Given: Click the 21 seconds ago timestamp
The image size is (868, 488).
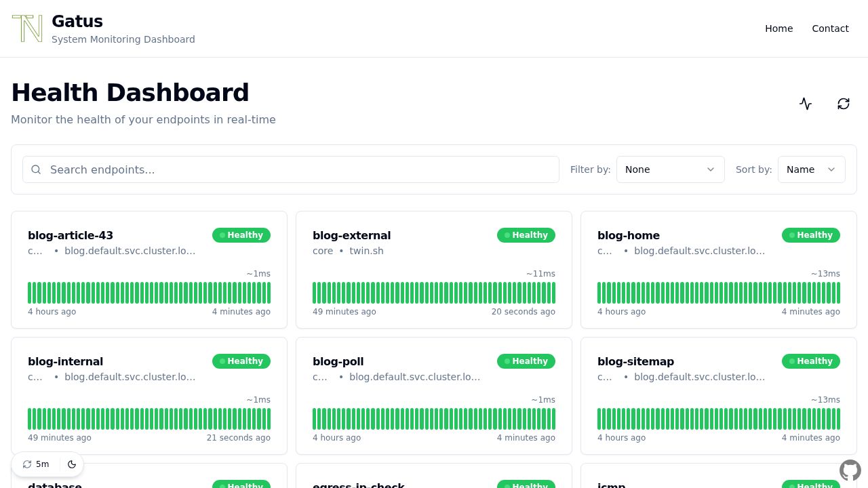Looking at the screenshot, I should (239, 438).
